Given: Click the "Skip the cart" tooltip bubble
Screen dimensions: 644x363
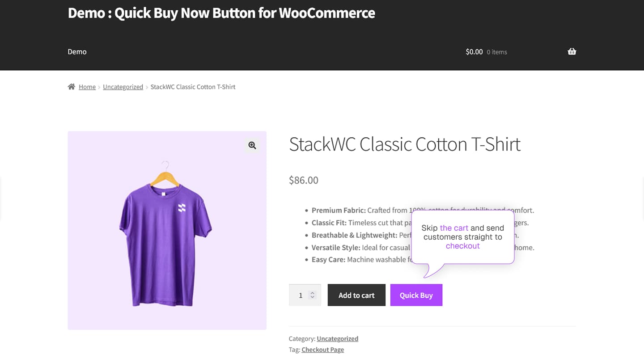Looking at the screenshot, I should click(x=462, y=237).
